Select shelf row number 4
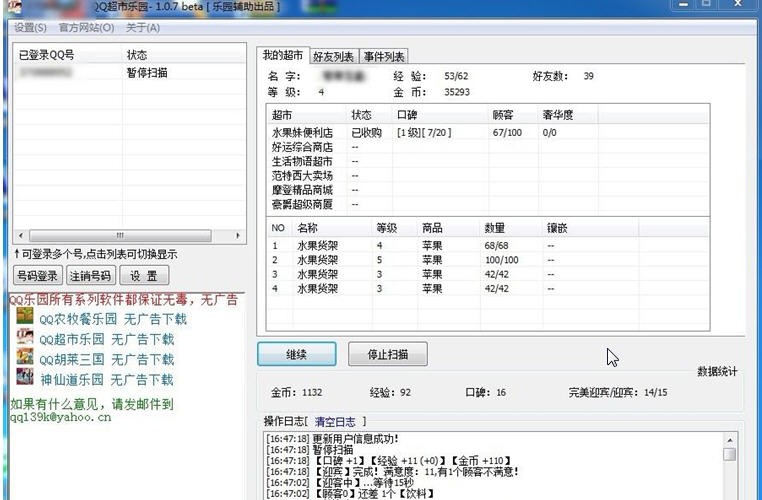The height and width of the screenshot is (500, 762). tap(488, 289)
